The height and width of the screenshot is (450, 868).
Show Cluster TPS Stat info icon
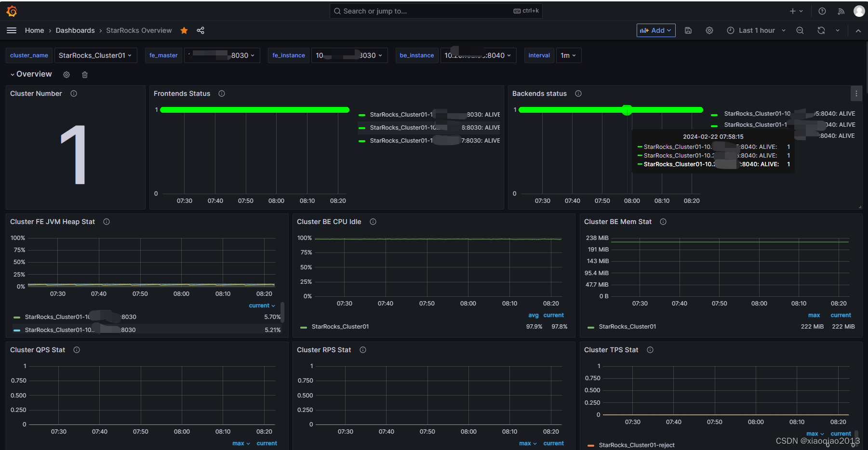tap(650, 350)
